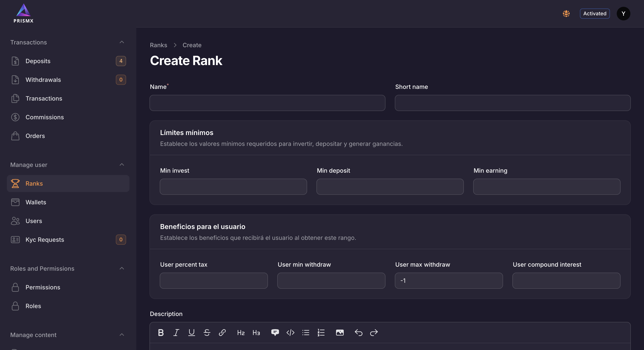Image resolution: width=644 pixels, height=350 pixels.
Task: Open the language globe icon
Action: (x=566, y=13)
